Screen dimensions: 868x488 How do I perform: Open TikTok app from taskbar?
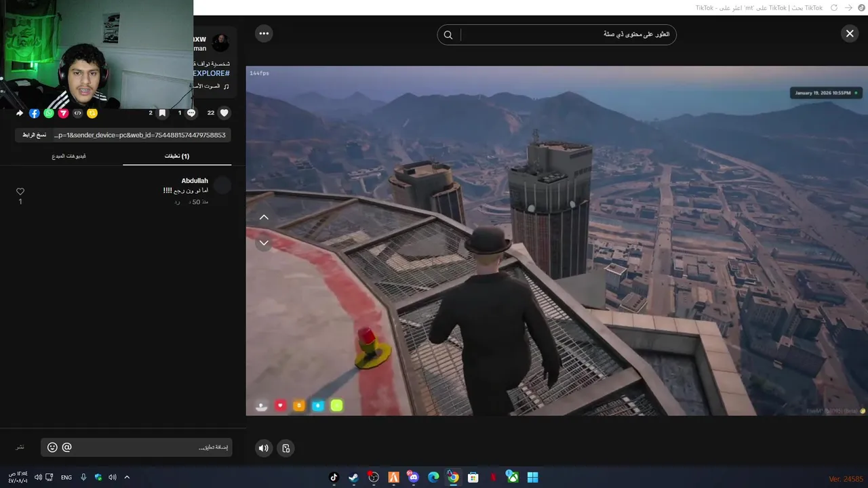click(x=334, y=477)
